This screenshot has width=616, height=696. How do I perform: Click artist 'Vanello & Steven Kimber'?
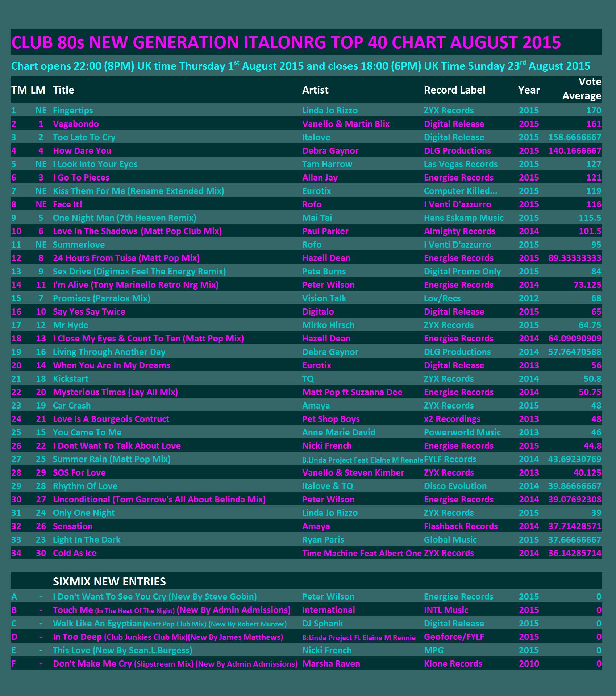(353, 473)
